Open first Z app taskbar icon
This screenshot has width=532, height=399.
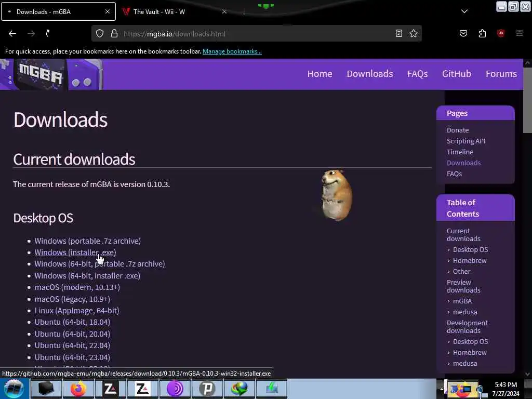(110, 389)
